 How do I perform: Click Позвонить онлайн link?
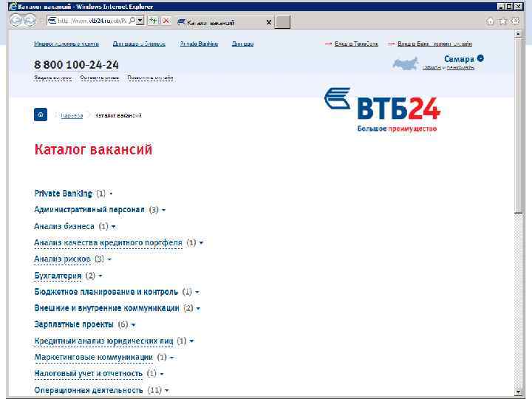pyautogui.click(x=150, y=78)
